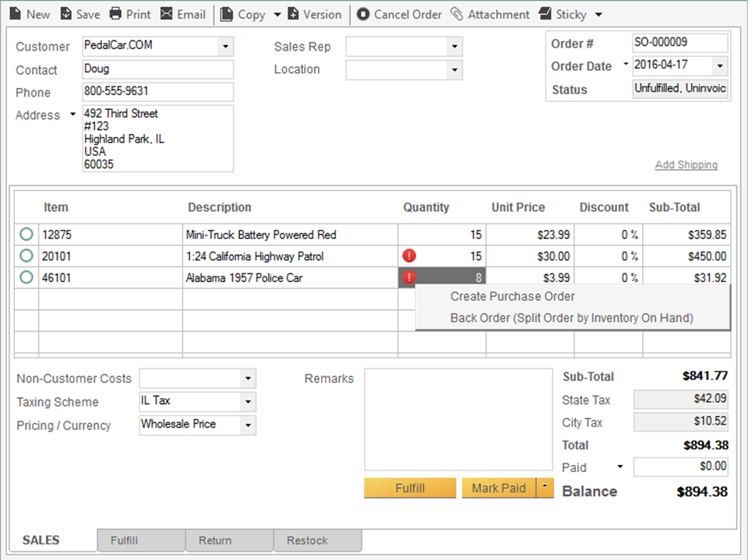
Task: Click the Email envelope icon
Action: click(166, 14)
